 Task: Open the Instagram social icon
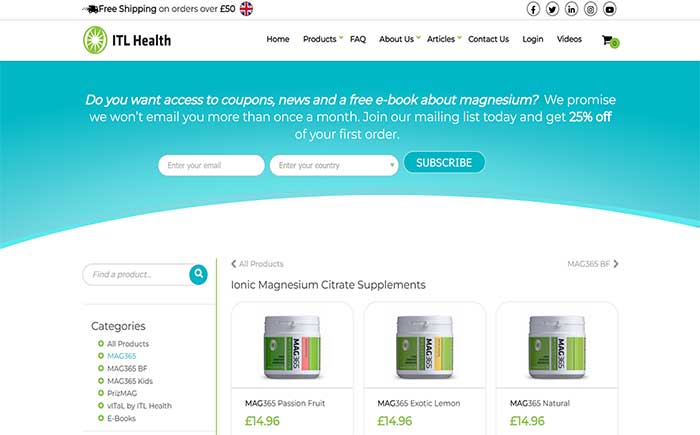coord(591,9)
